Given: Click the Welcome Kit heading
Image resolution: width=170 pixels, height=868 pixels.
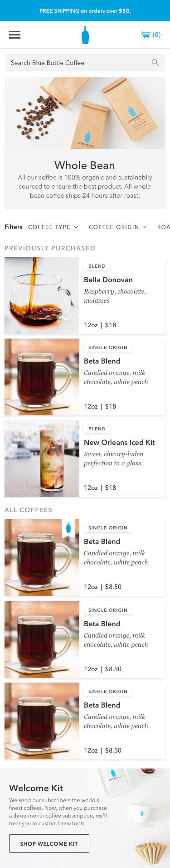Looking at the screenshot, I should [36, 788].
